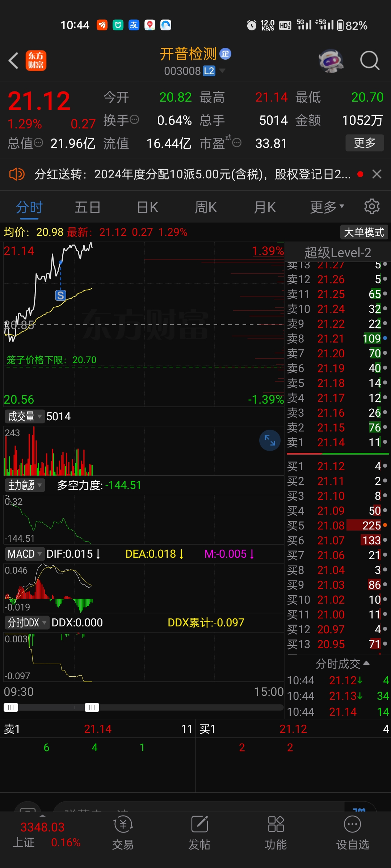Tap the back arrow icon

pyautogui.click(x=14, y=60)
